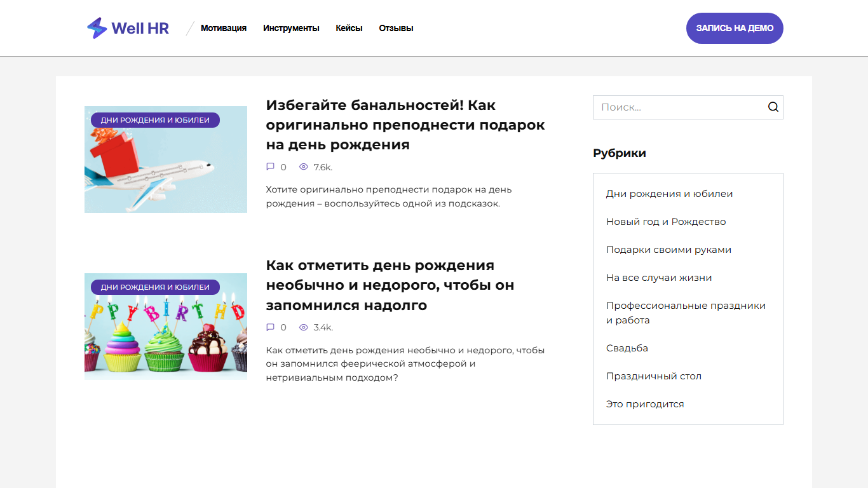The width and height of the screenshot is (868, 488).
Task: Open rubric Дни рождения и юбилеи
Action: pos(669,194)
